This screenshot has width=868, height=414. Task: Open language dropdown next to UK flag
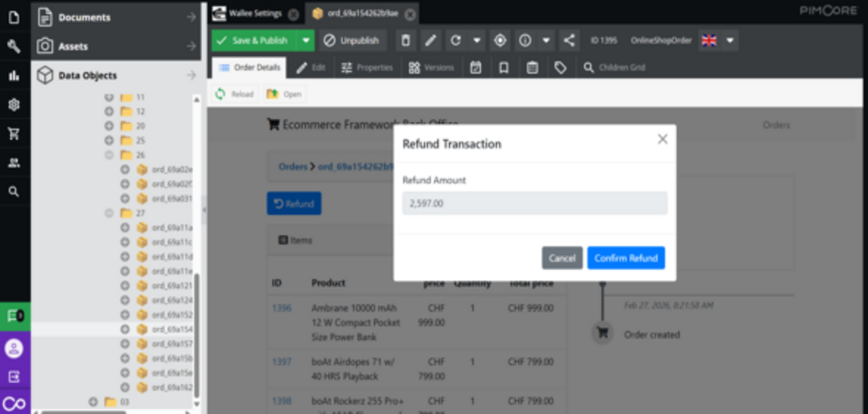(x=730, y=40)
